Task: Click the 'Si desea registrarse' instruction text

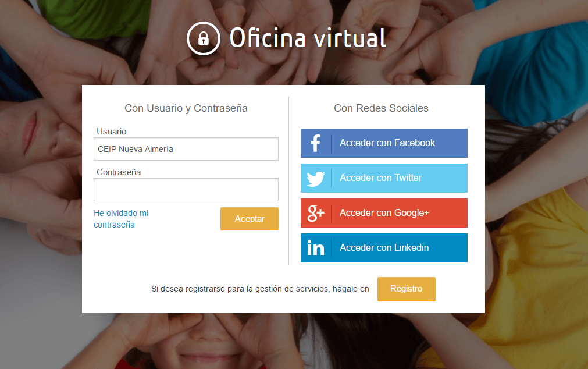Action: click(260, 289)
